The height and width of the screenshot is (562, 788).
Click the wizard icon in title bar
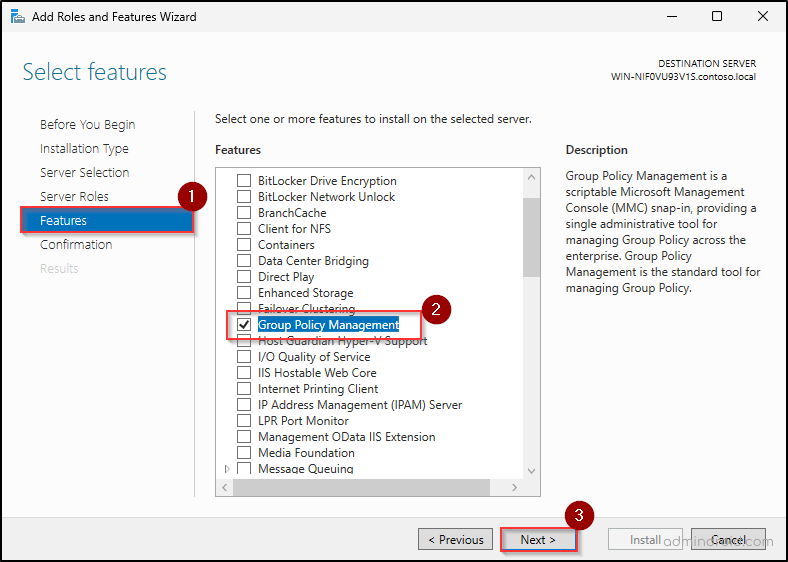(x=18, y=17)
